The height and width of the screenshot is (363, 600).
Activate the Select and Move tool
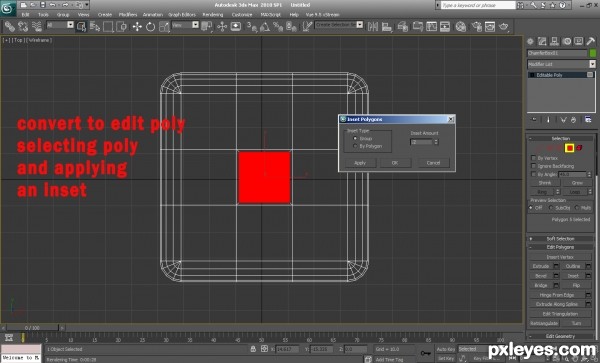coord(137,26)
